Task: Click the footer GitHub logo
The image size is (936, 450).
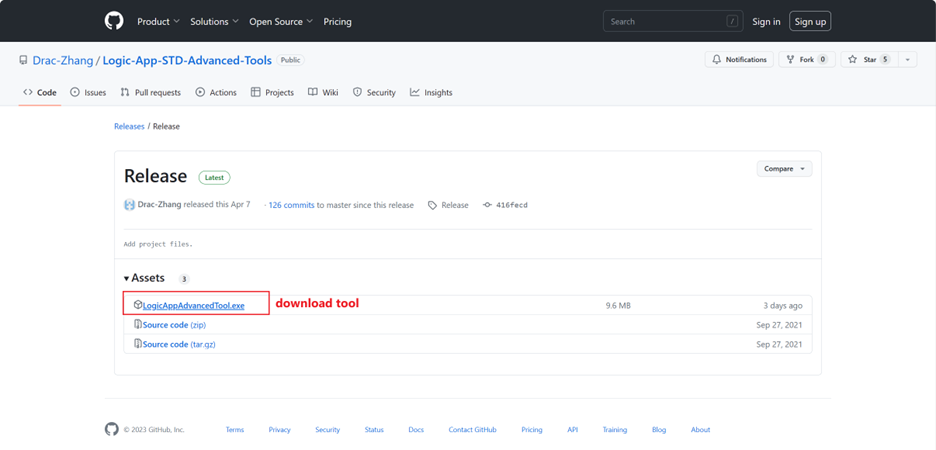Action: point(112,429)
